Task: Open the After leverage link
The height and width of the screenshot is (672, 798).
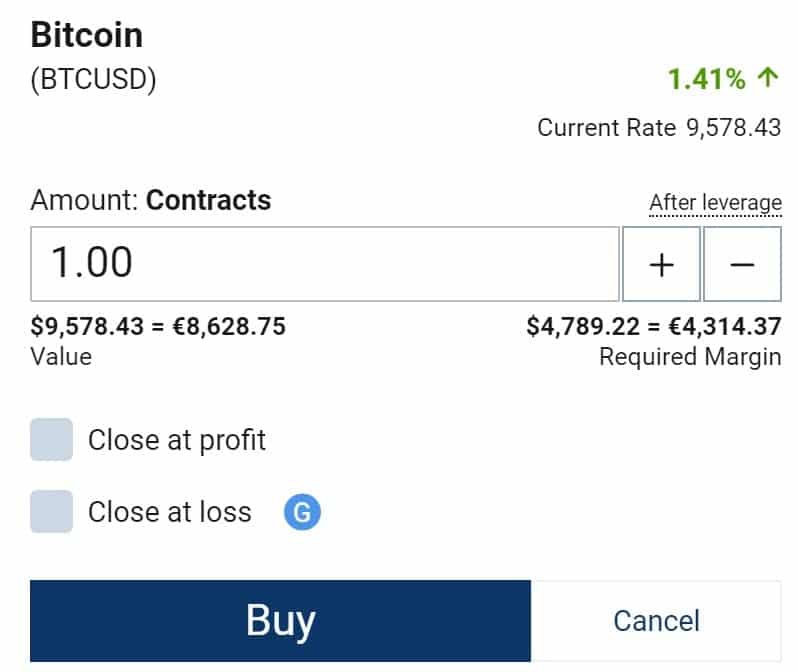Action: 715,203
